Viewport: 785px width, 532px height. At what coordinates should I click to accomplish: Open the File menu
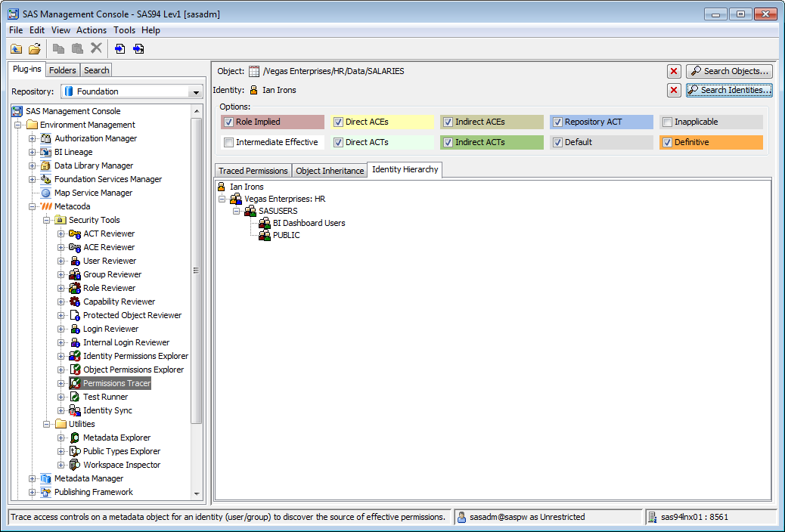pos(16,30)
